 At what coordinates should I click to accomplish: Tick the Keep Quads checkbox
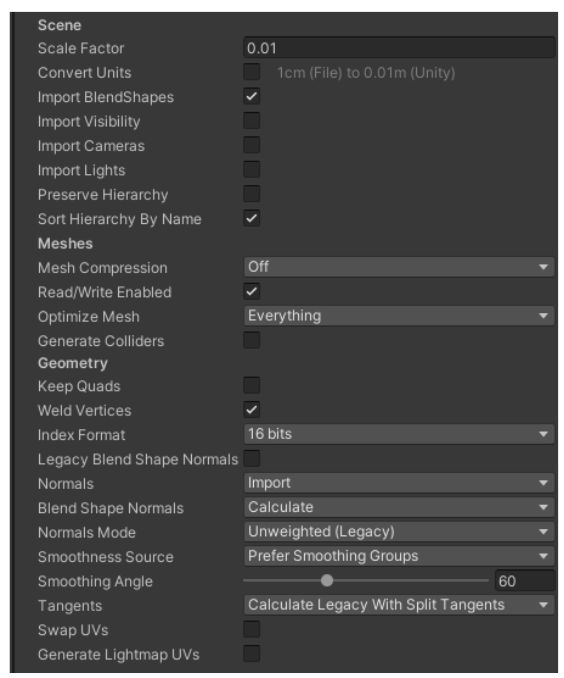coord(252,385)
